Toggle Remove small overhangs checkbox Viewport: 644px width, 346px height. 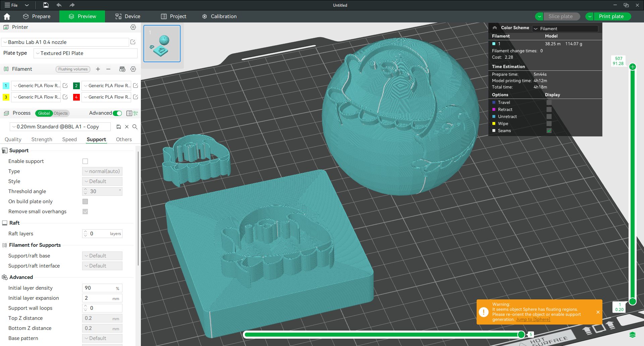coord(85,212)
